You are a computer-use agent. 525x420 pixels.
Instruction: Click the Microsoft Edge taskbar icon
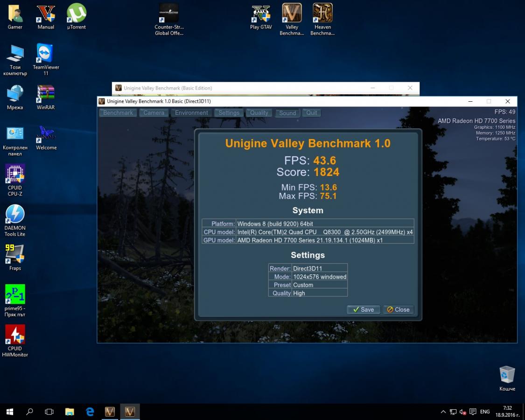pos(90,412)
